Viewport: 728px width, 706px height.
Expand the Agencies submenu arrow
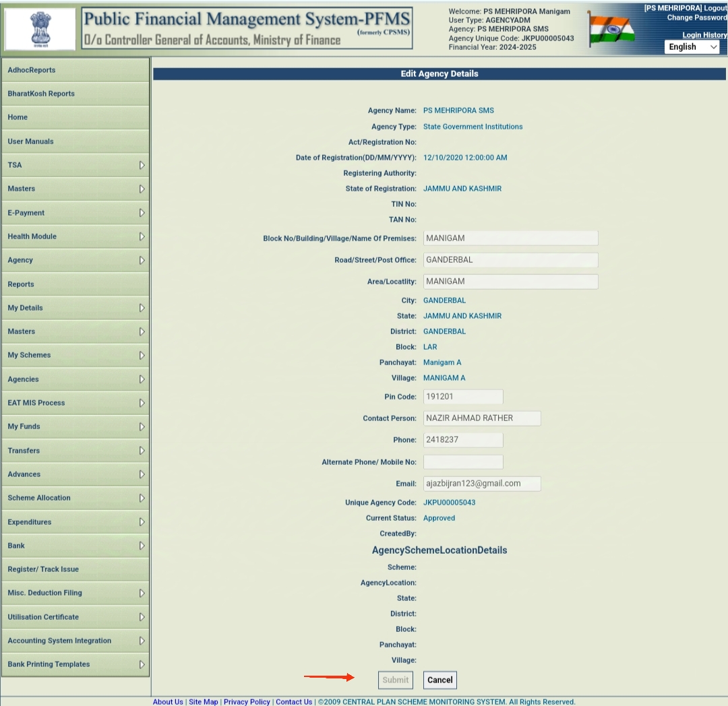coord(142,379)
